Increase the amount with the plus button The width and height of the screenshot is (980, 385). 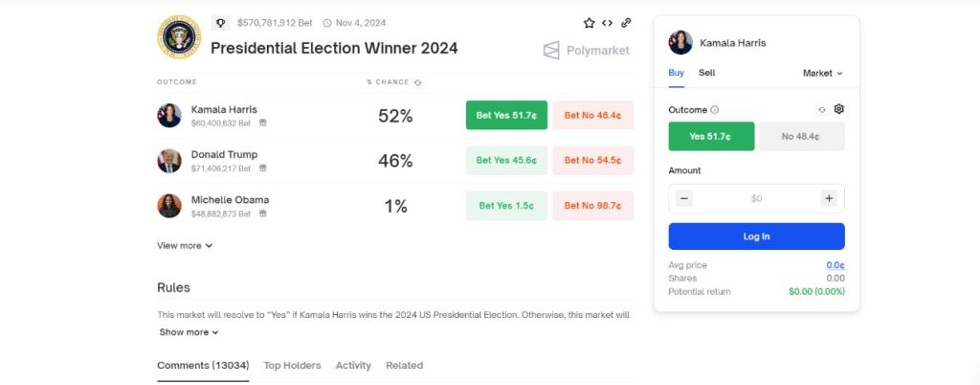pyautogui.click(x=829, y=198)
